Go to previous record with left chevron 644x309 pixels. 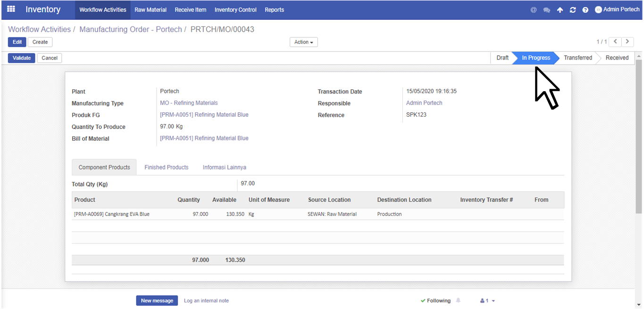click(615, 42)
